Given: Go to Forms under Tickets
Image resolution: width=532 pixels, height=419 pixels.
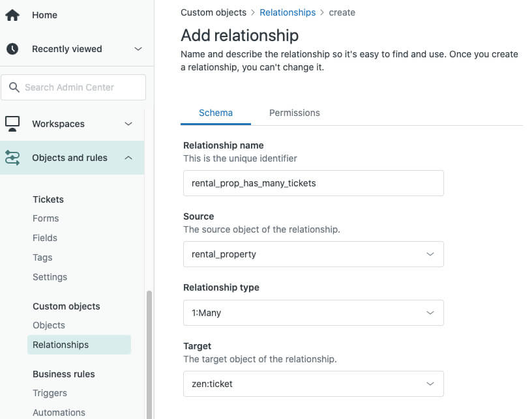Looking at the screenshot, I should 46,218.
